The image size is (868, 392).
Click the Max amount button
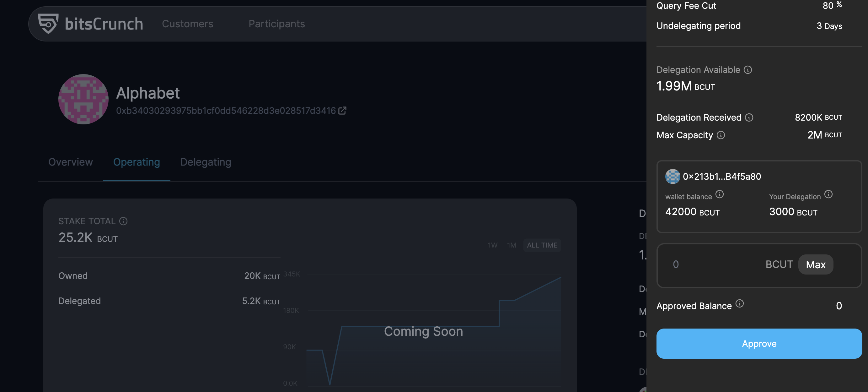816,264
